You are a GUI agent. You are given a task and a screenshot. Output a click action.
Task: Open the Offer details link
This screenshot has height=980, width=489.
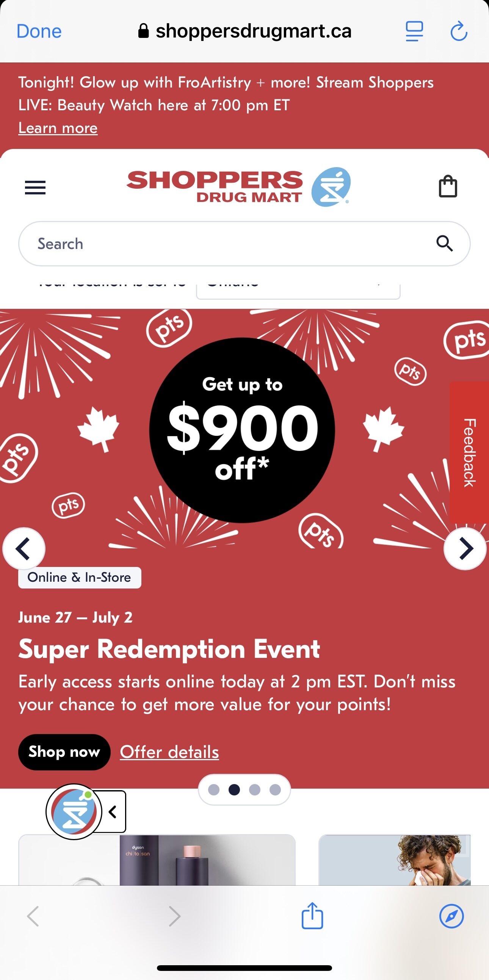point(169,752)
